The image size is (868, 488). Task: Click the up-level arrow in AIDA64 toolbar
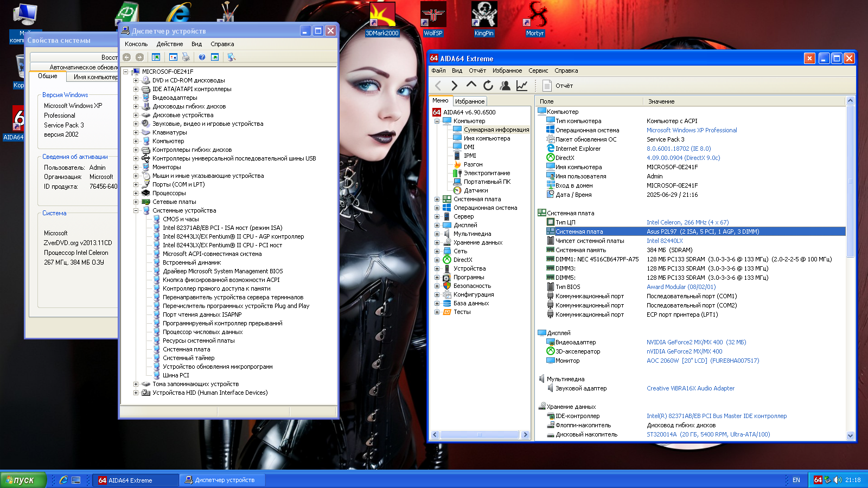(x=471, y=85)
